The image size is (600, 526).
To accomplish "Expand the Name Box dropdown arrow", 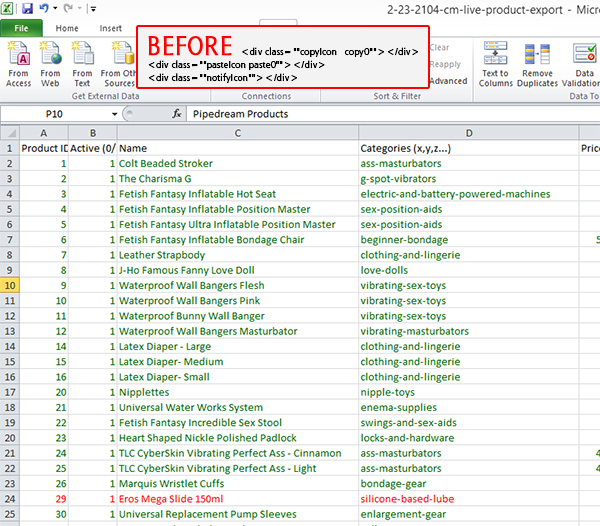I will 114,114.
